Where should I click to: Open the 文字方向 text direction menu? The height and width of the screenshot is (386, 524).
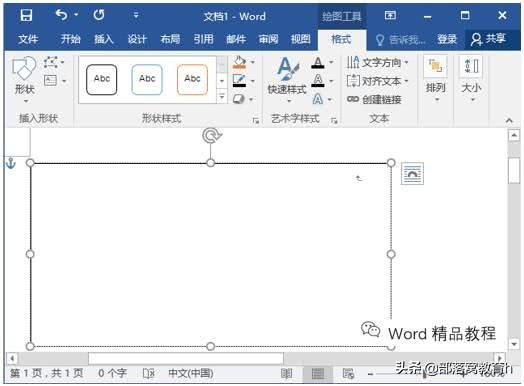pos(377,62)
